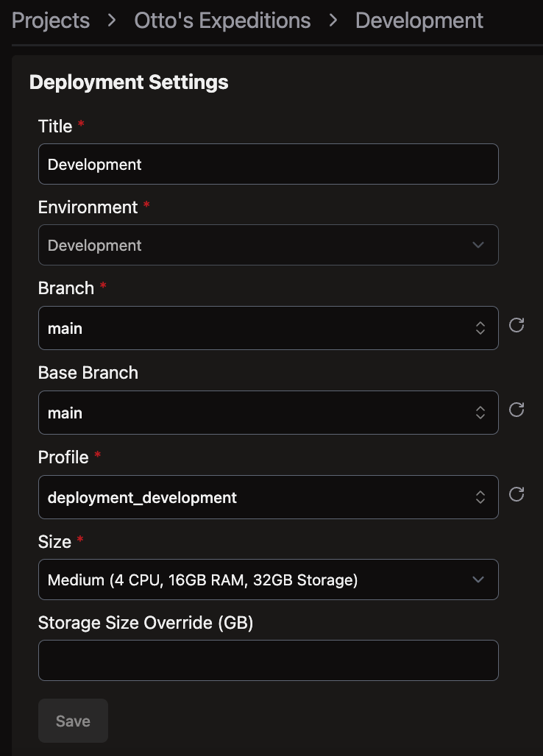Click the Environment field's chevron arrow
This screenshot has height=756, width=543.
[x=478, y=245]
